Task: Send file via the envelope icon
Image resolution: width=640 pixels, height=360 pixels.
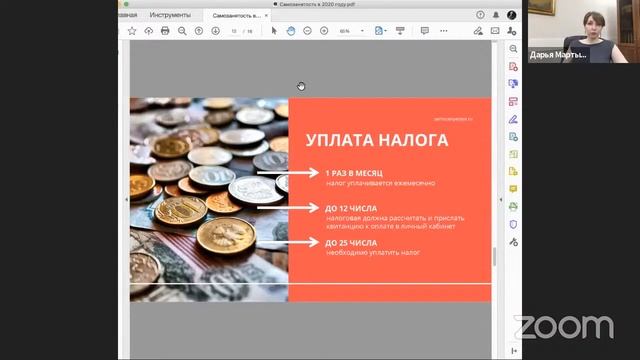Action: pyautogui.click(x=495, y=31)
